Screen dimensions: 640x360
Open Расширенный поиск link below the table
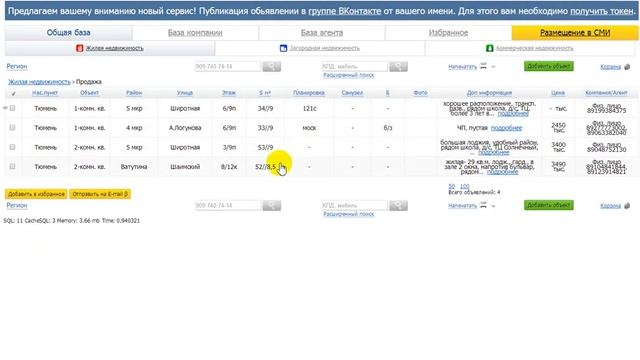click(349, 214)
